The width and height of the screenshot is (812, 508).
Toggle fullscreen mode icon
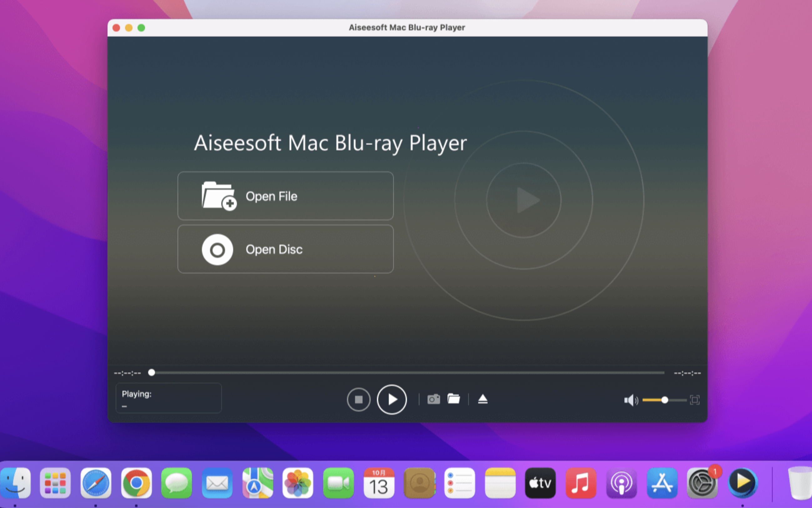[695, 400]
